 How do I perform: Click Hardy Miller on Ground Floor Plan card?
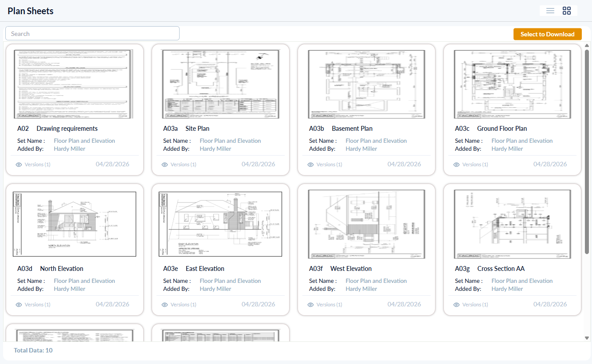click(507, 149)
